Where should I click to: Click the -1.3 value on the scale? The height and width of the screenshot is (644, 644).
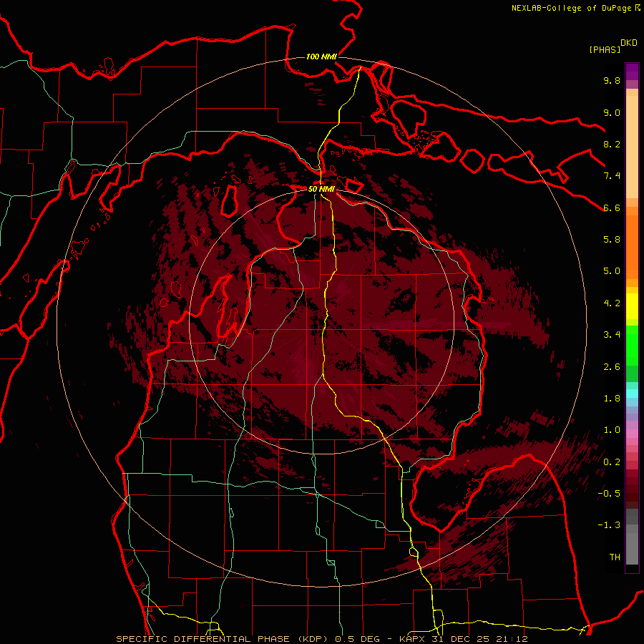[x=609, y=525]
